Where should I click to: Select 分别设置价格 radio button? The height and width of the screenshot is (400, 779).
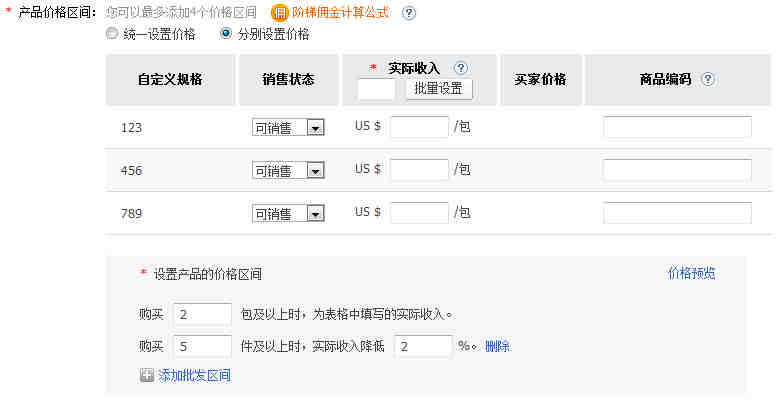226,33
